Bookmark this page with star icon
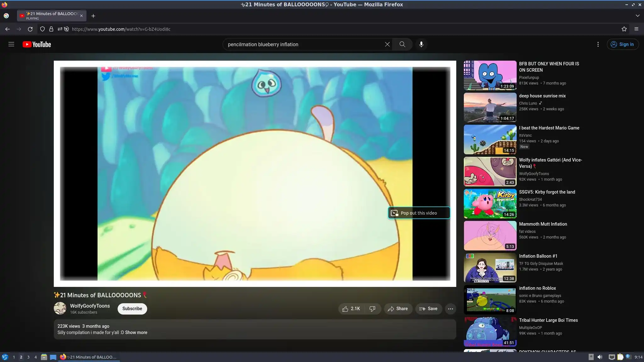The height and width of the screenshot is (362, 644). tap(624, 29)
